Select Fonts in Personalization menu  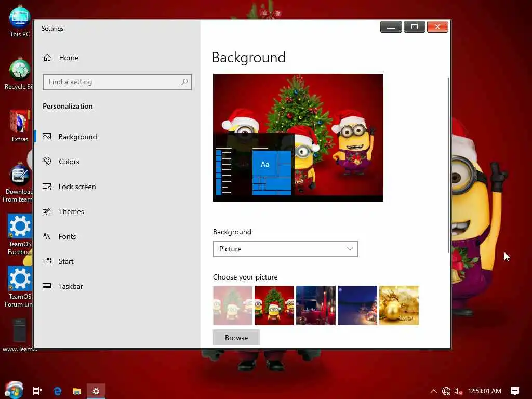(x=67, y=236)
